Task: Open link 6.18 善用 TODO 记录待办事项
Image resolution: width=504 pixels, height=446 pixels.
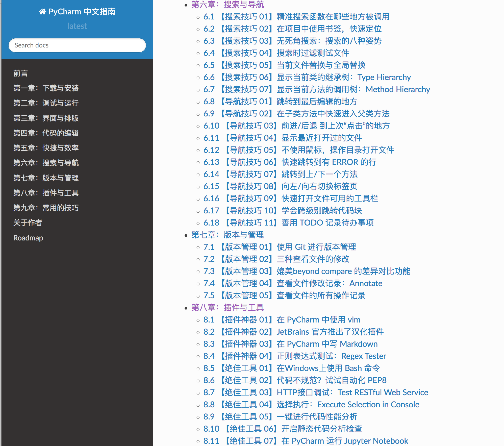Action: (289, 223)
